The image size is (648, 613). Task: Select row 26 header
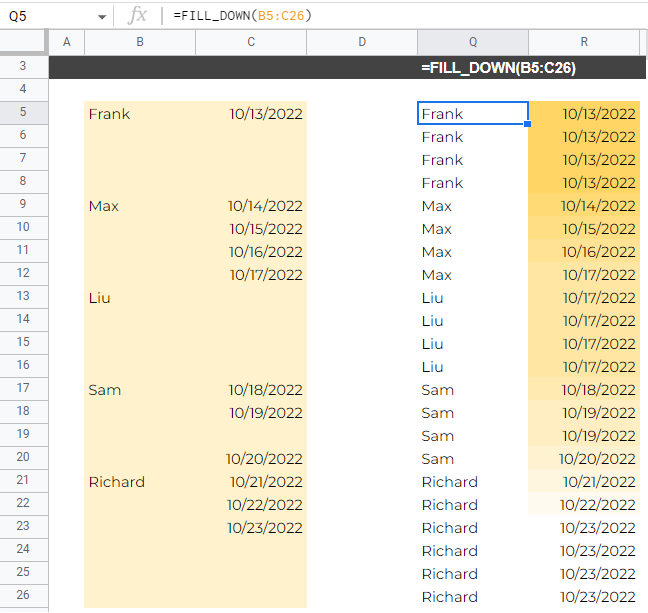(24, 595)
